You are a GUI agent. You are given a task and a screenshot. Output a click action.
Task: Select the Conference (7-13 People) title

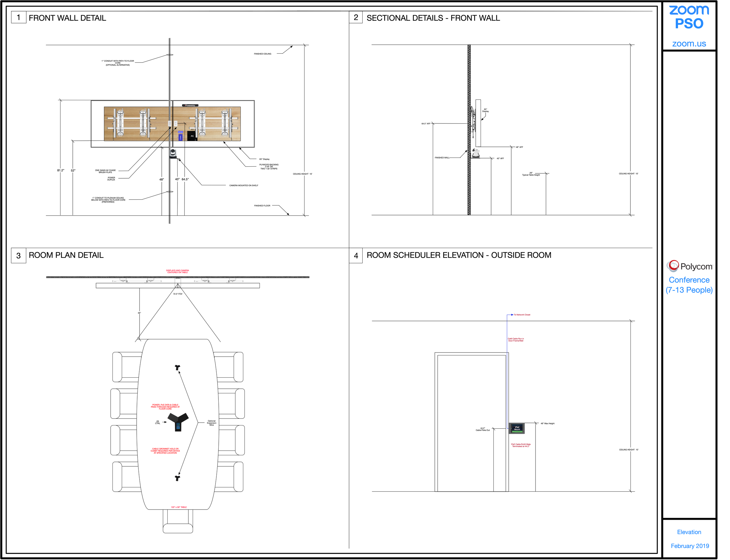click(x=689, y=285)
